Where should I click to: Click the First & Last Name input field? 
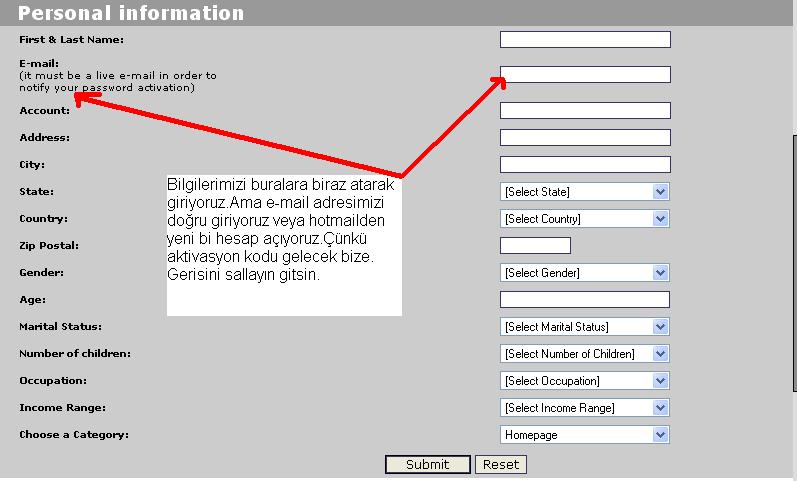[x=585, y=40]
